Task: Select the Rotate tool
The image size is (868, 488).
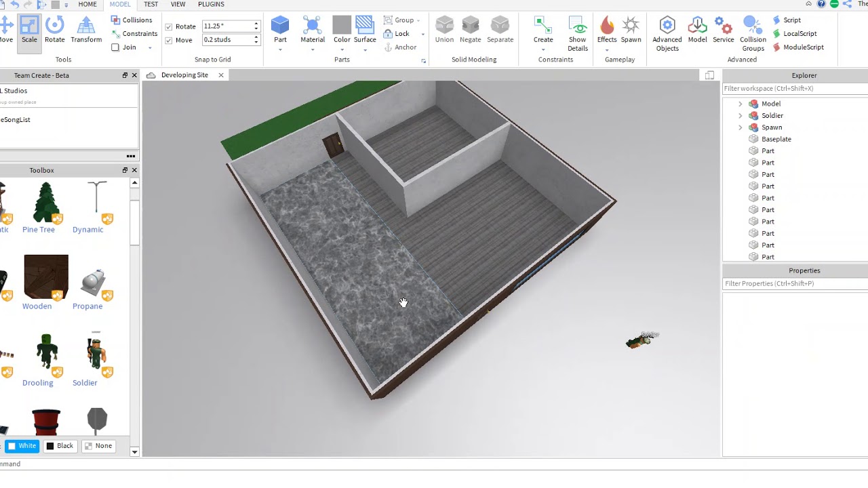Action: point(55,30)
